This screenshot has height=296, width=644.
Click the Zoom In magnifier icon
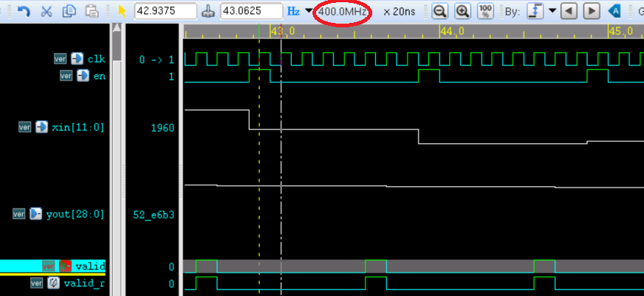(x=462, y=12)
